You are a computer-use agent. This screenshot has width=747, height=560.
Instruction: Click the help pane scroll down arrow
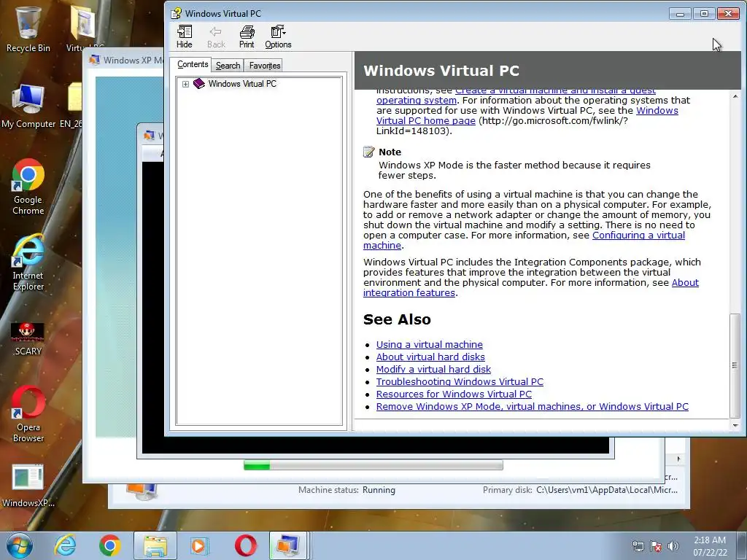pyautogui.click(x=735, y=425)
